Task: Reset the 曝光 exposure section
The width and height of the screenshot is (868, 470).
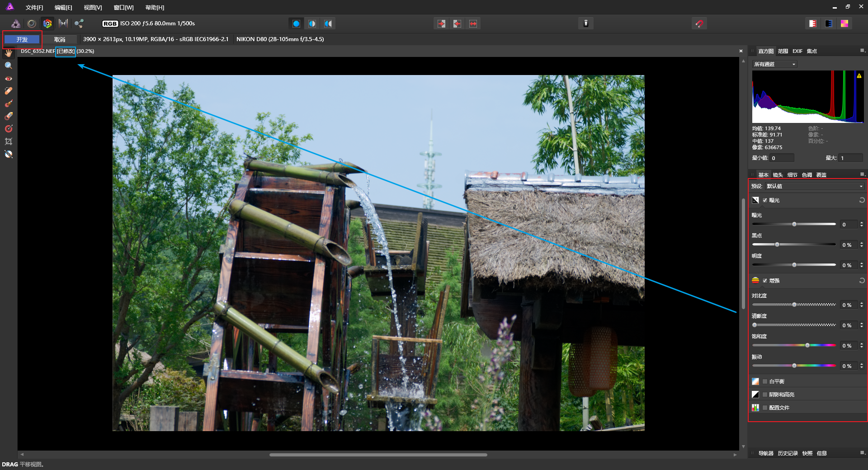Action: 862,200
